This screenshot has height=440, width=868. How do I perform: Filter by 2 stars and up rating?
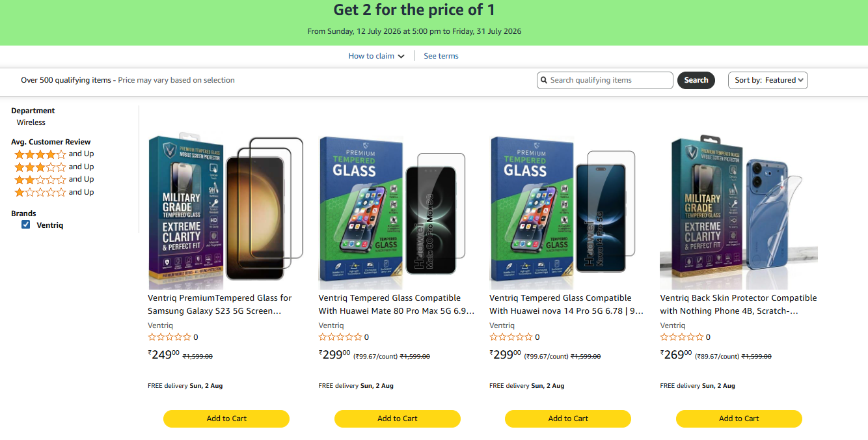pos(54,180)
